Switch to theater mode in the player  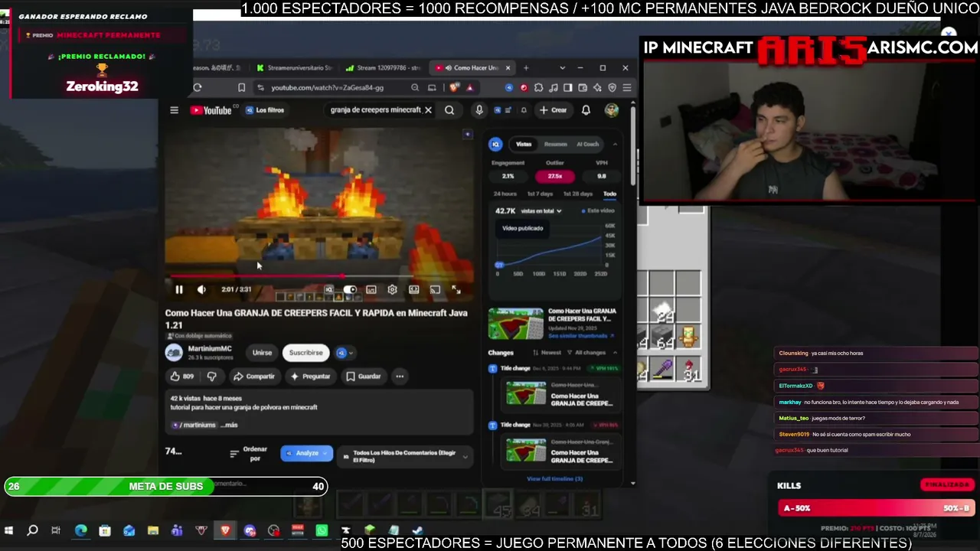[413, 289]
